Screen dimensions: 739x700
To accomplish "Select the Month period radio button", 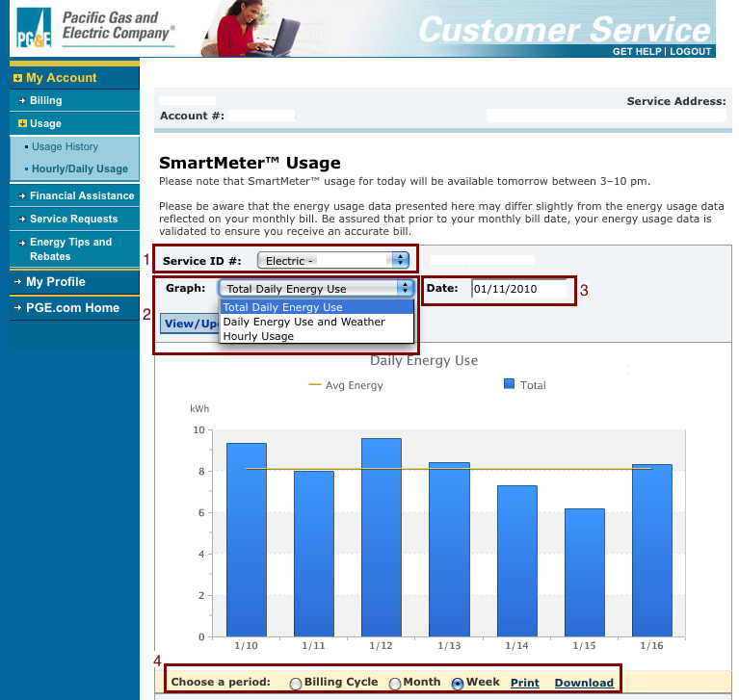I will (x=395, y=683).
